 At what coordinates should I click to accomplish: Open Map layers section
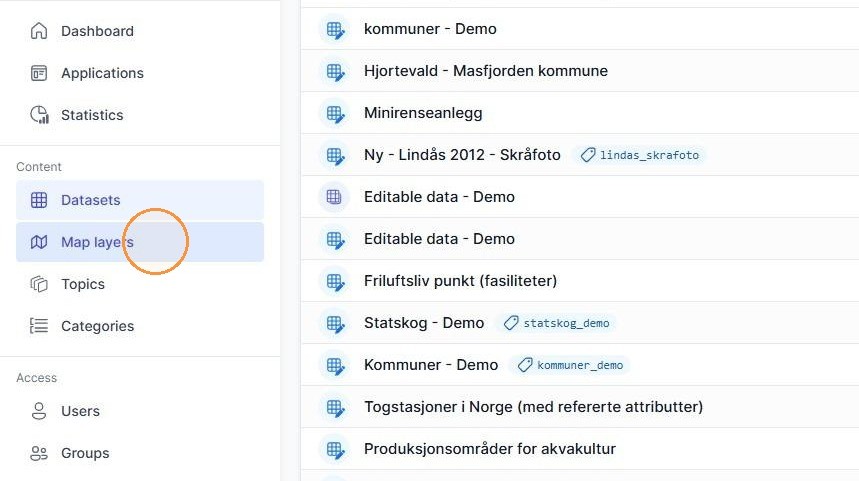pos(140,242)
